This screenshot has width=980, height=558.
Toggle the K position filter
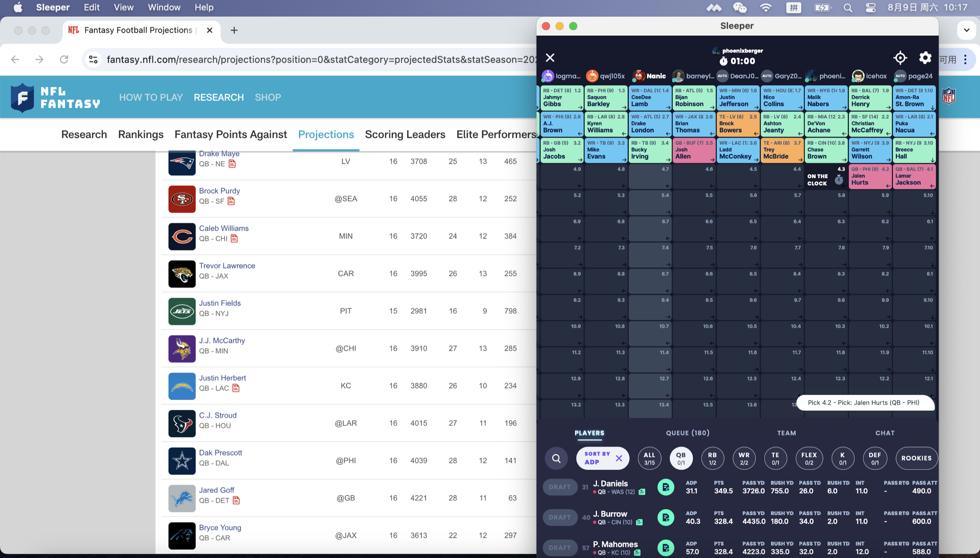tap(842, 458)
